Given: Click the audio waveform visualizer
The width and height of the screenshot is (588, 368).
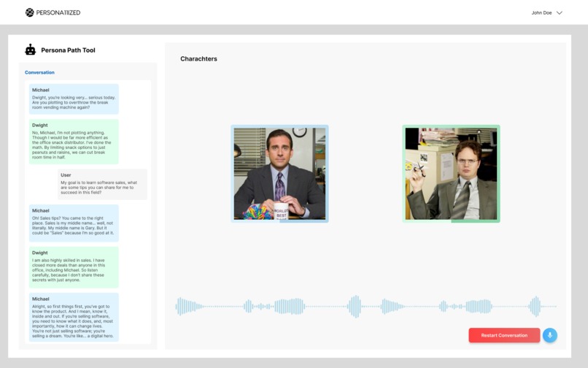Looking at the screenshot, I should tap(366, 307).
